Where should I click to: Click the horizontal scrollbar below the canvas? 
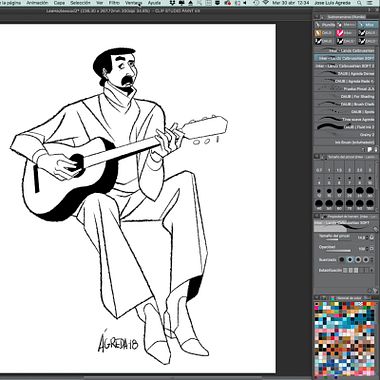(x=173, y=378)
